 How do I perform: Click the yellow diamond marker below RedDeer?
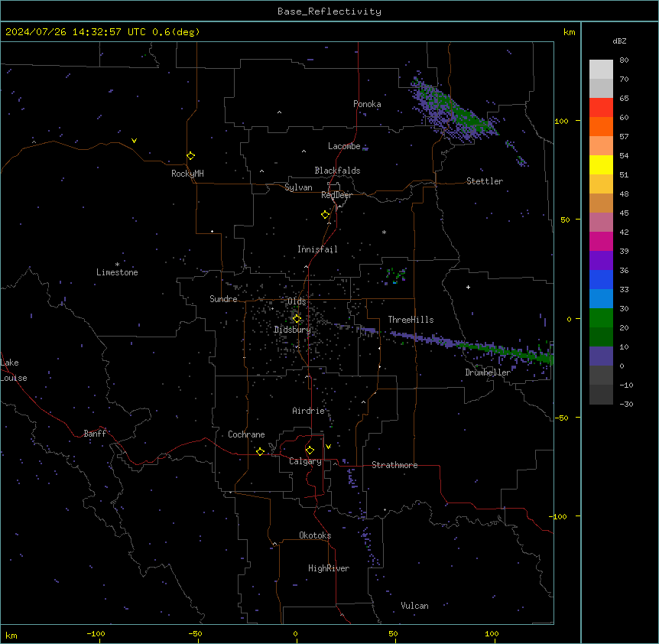point(325,215)
